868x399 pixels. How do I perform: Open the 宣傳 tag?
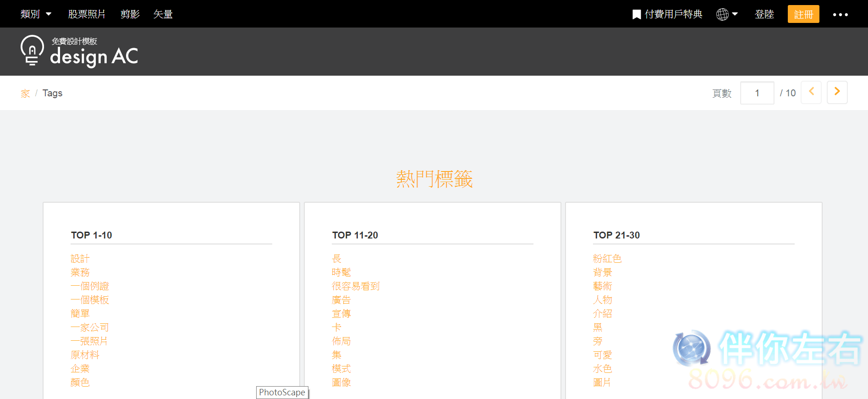pos(341,314)
